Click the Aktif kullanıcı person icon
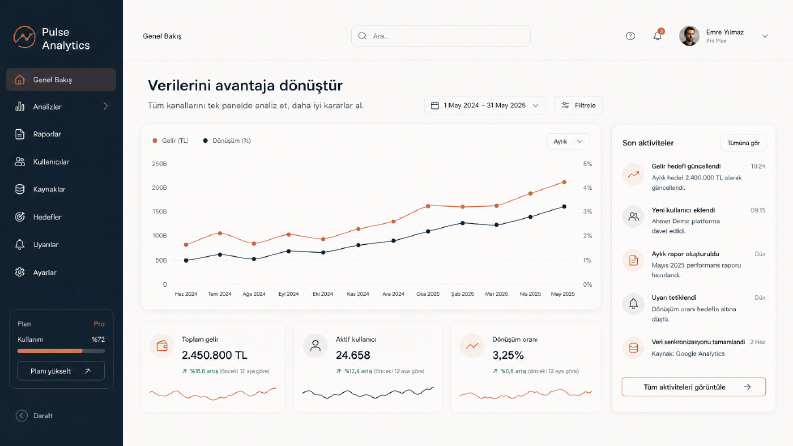793x446 pixels. (315, 346)
